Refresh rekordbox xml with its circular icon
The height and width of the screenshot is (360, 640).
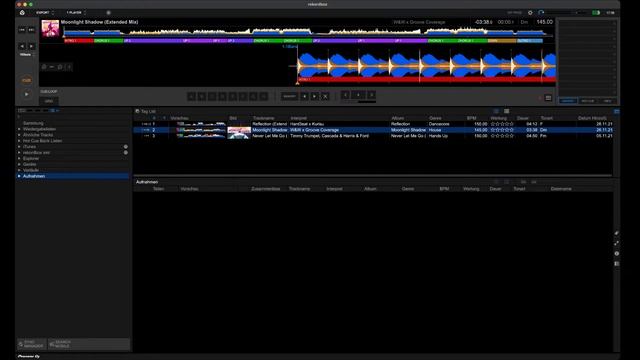tap(126, 153)
